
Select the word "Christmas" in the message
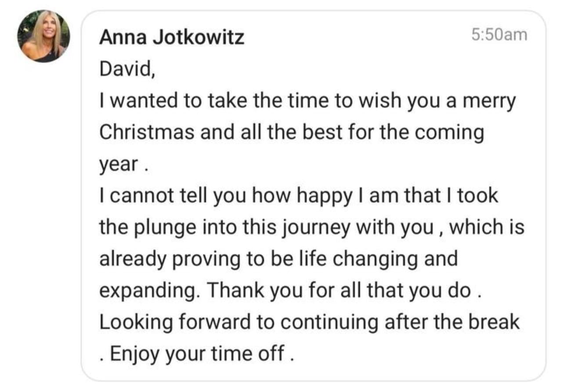147,133
